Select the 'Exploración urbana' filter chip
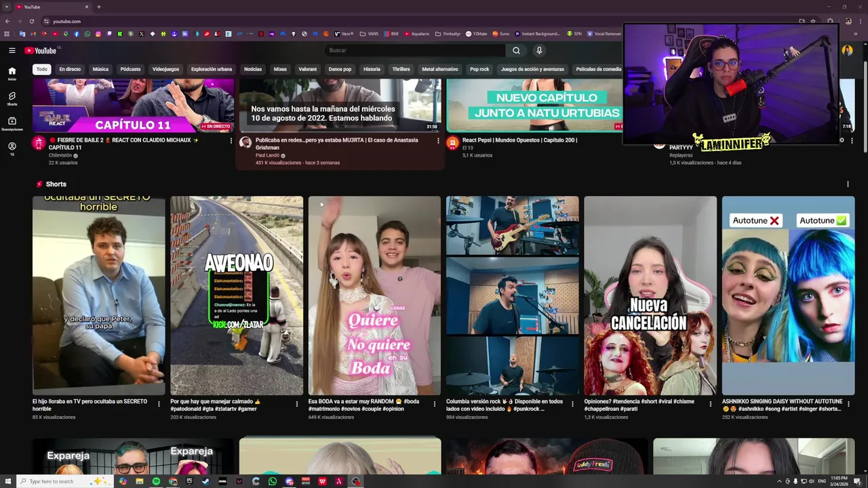This screenshot has width=868, height=488. coord(212,69)
